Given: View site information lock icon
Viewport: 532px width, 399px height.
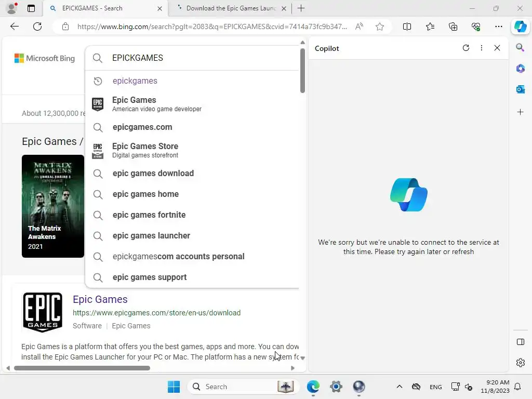Looking at the screenshot, I should click(x=65, y=26).
